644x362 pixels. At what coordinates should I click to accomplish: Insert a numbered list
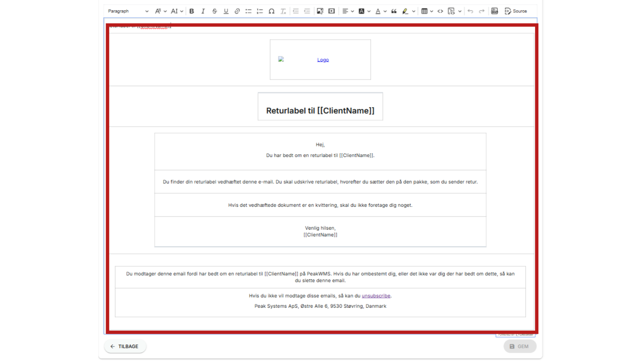tap(260, 11)
